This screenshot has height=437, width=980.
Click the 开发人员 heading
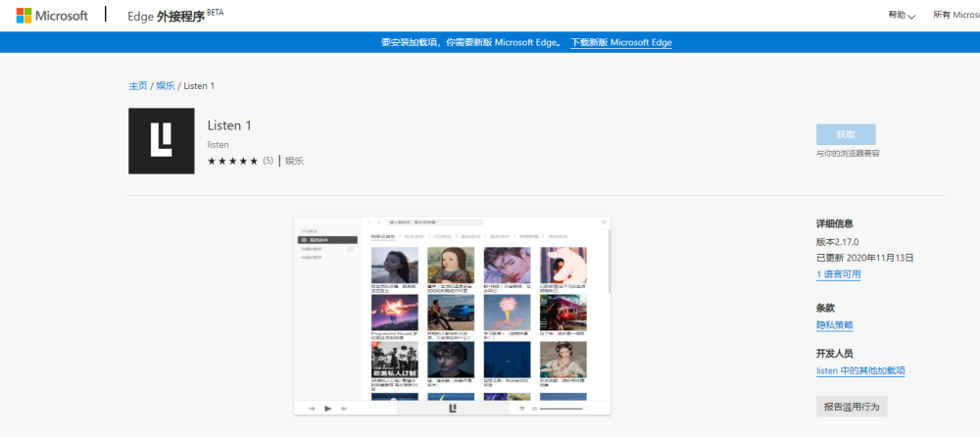click(x=835, y=354)
